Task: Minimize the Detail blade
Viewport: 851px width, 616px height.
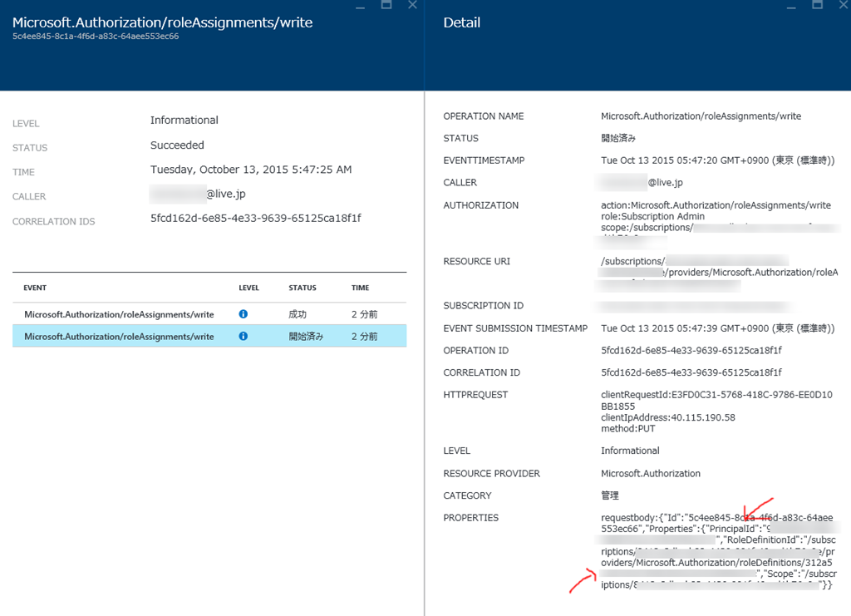Action: tap(791, 6)
